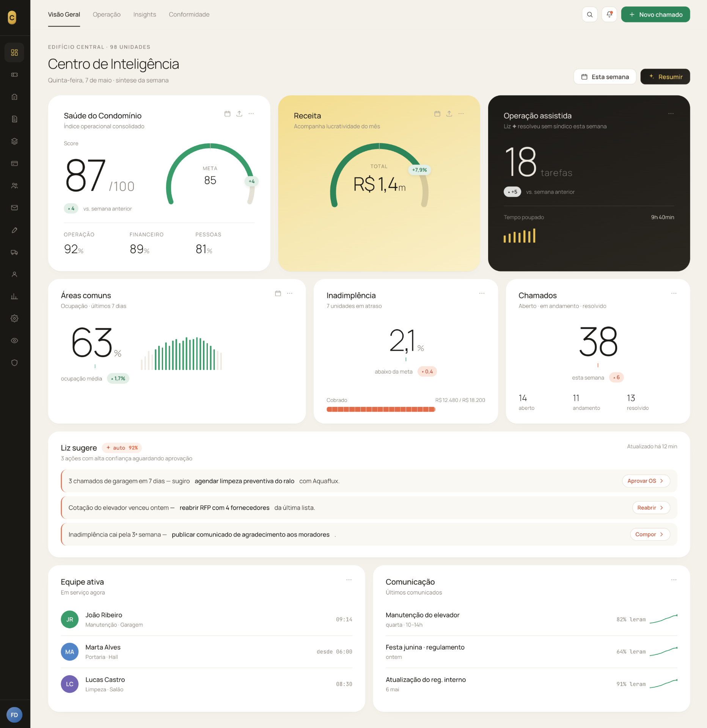The width and height of the screenshot is (707, 728).
Task: Open the settings gear icon in sidebar
Action: 14,318
